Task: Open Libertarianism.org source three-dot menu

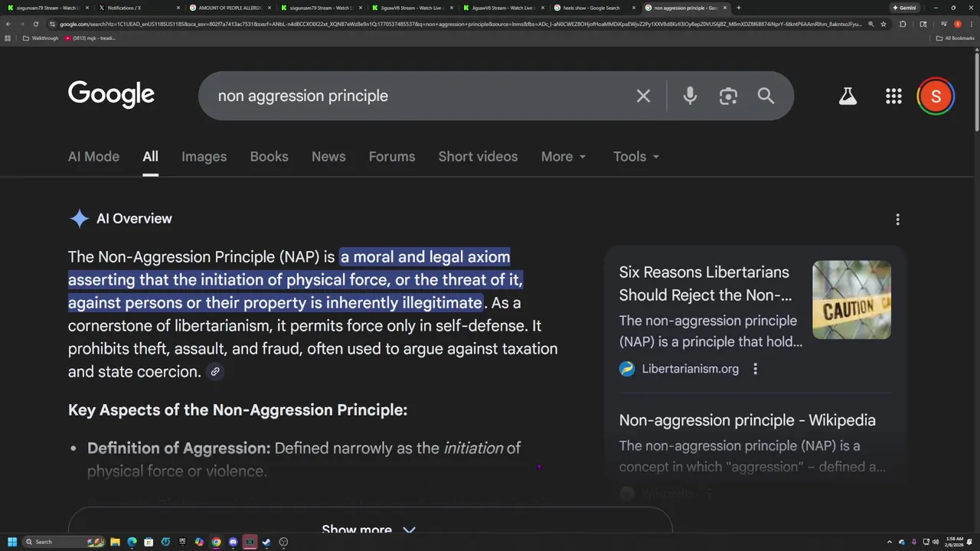Action: point(755,369)
